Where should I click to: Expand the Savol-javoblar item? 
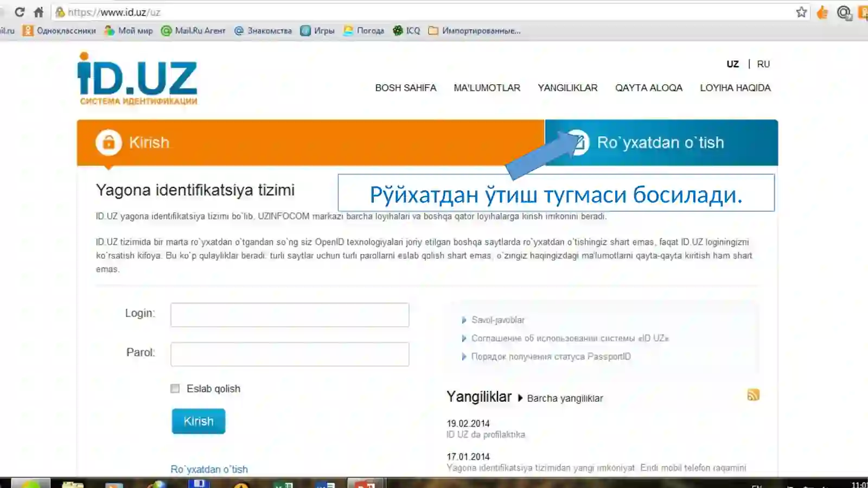[x=497, y=320]
